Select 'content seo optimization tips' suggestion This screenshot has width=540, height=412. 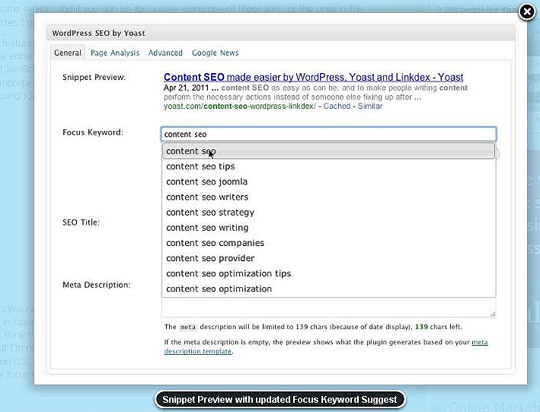[329, 274]
